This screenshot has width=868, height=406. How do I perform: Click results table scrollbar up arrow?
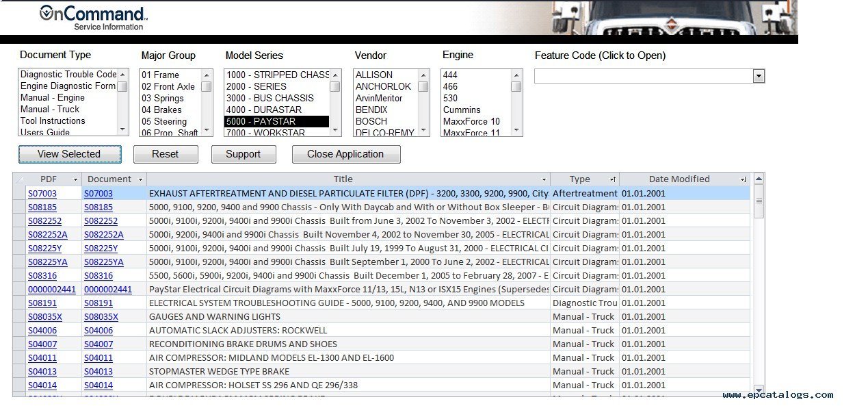pos(758,179)
